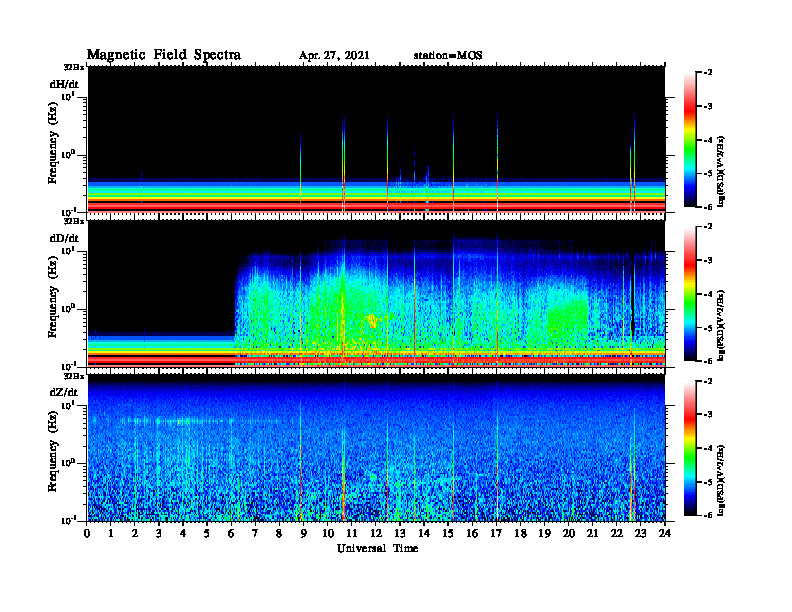
Task: Click the dH/dt spectrogram plot area
Action: point(376,139)
